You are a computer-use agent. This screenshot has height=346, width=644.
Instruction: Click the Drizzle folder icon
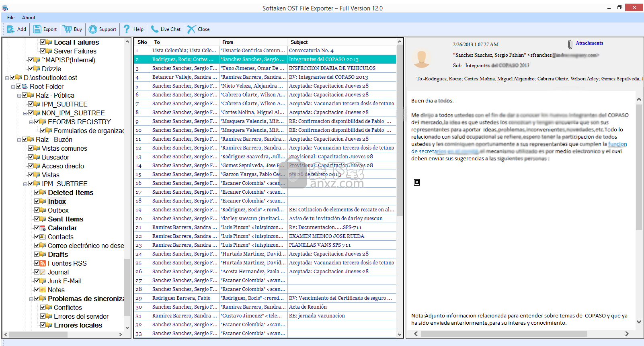click(x=37, y=69)
